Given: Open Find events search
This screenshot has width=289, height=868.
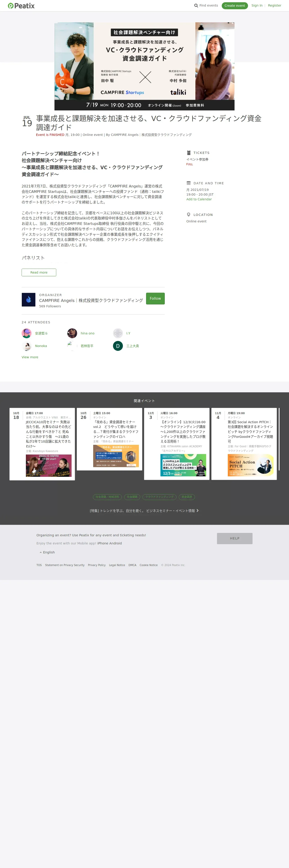Looking at the screenshot, I should coord(206,6).
